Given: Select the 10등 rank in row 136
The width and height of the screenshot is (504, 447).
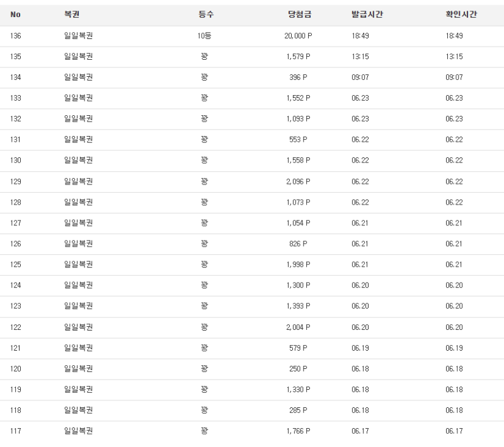Looking at the screenshot, I should click(x=204, y=36).
